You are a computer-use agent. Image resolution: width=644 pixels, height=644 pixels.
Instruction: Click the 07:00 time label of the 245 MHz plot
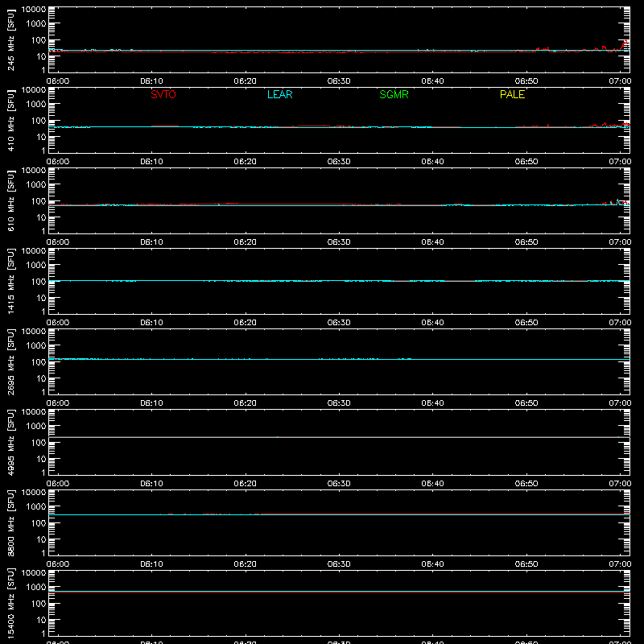coord(620,81)
